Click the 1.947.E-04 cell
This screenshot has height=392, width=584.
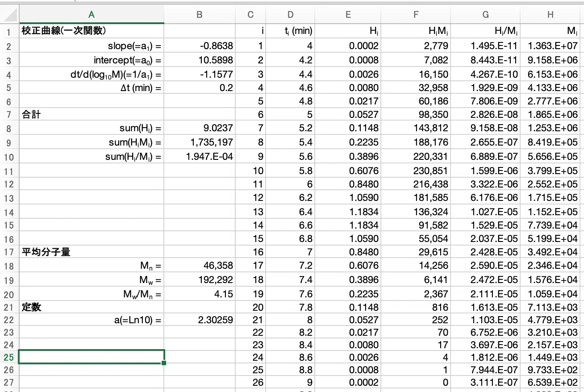coord(200,157)
